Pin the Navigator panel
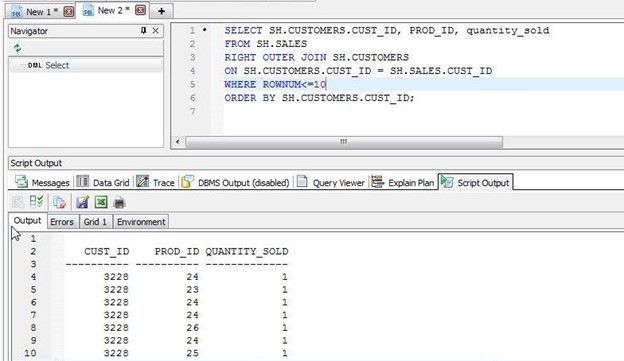Viewport: 624px width, 361px height. tap(143, 31)
